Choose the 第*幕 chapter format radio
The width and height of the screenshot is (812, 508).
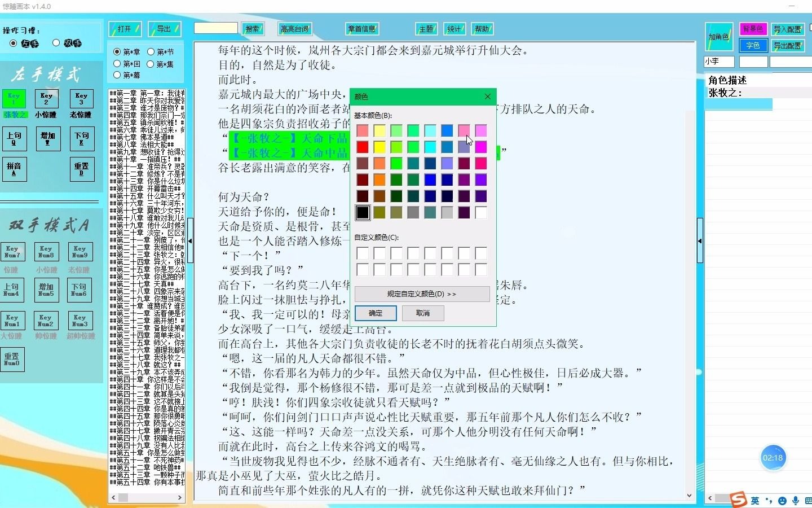pyautogui.click(x=117, y=75)
